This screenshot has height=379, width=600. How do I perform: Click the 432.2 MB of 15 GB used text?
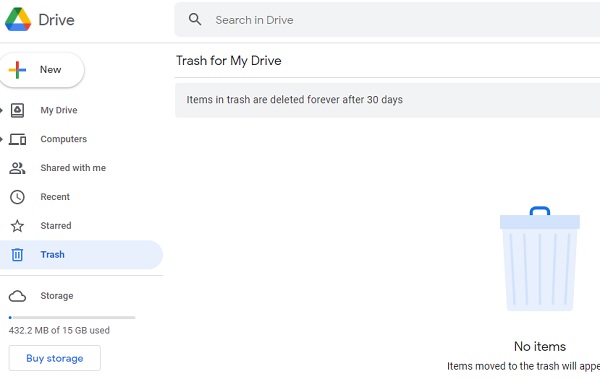click(59, 330)
